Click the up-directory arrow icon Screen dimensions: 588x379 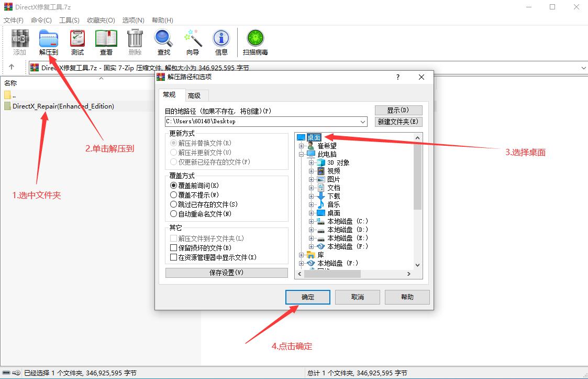tap(12, 67)
